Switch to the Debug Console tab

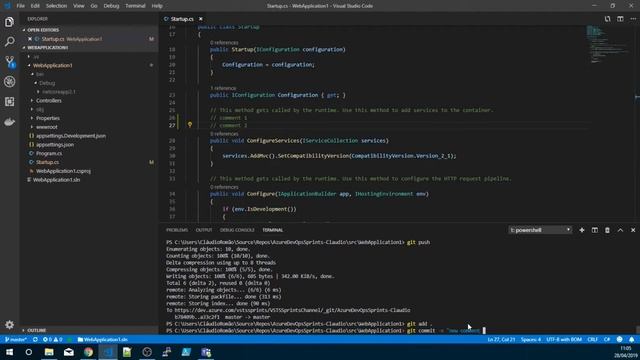[x=237, y=230]
